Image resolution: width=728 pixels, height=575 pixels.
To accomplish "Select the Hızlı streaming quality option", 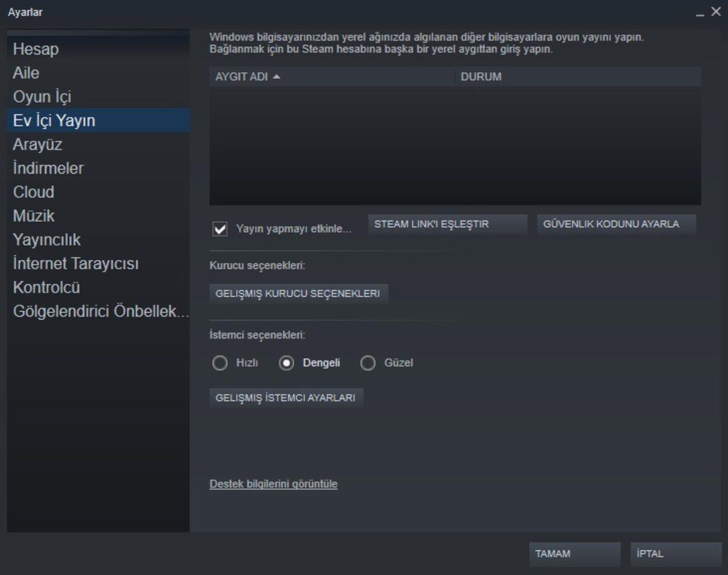I will click(220, 363).
